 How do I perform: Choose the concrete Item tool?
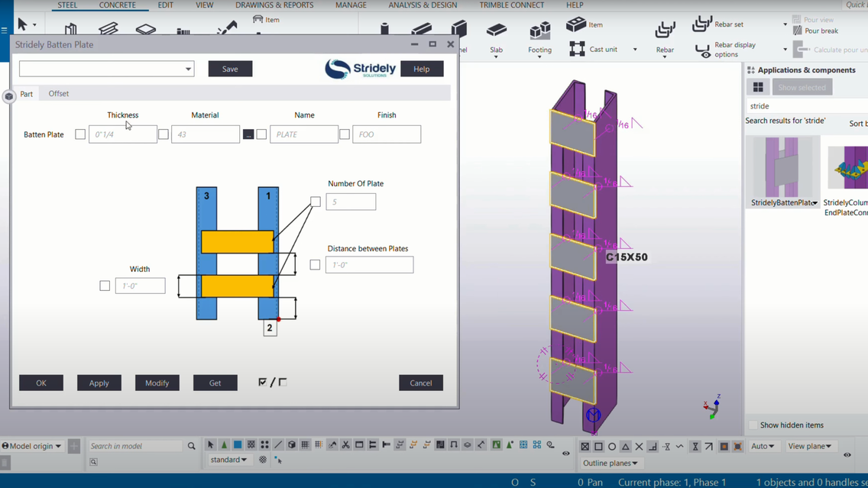coord(585,24)
